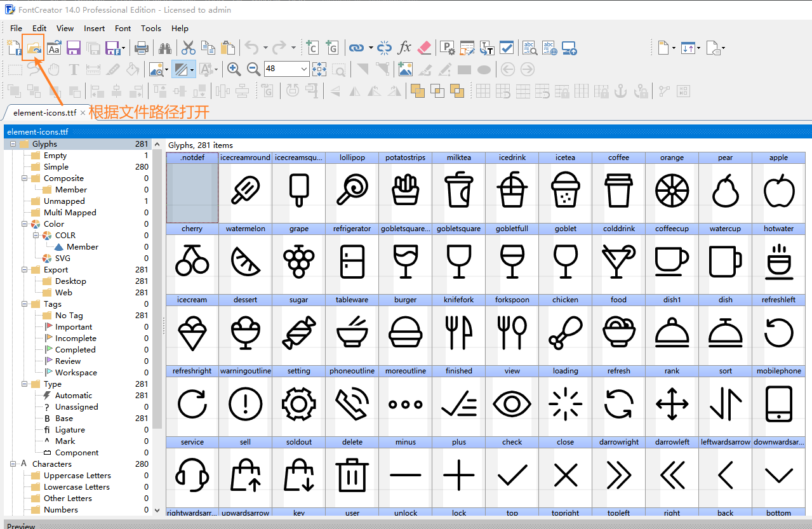
Task: Open the Tools menu
Action: pos(151,28)
